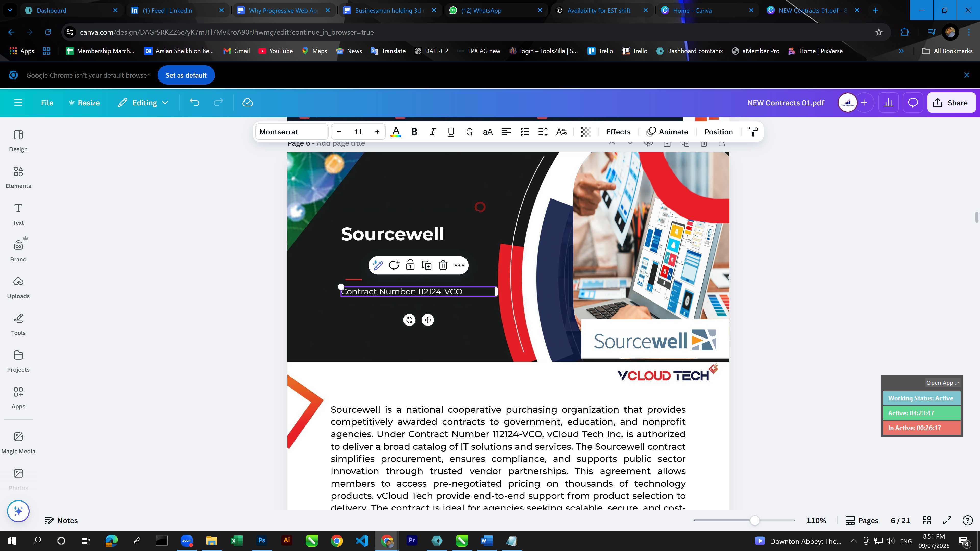Open the Resize menu
The width and height of the screenshot is (980, 551).
(x=84, y=103)
